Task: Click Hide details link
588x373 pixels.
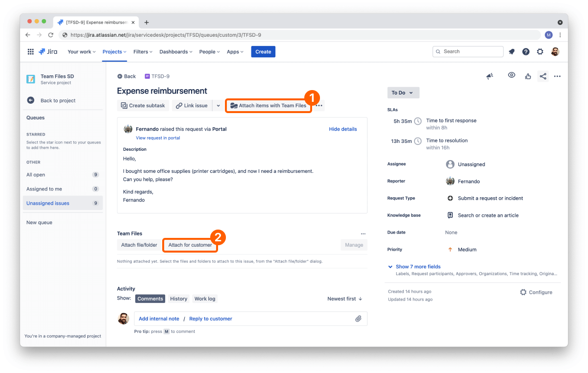Action: (x=343, y=129)
